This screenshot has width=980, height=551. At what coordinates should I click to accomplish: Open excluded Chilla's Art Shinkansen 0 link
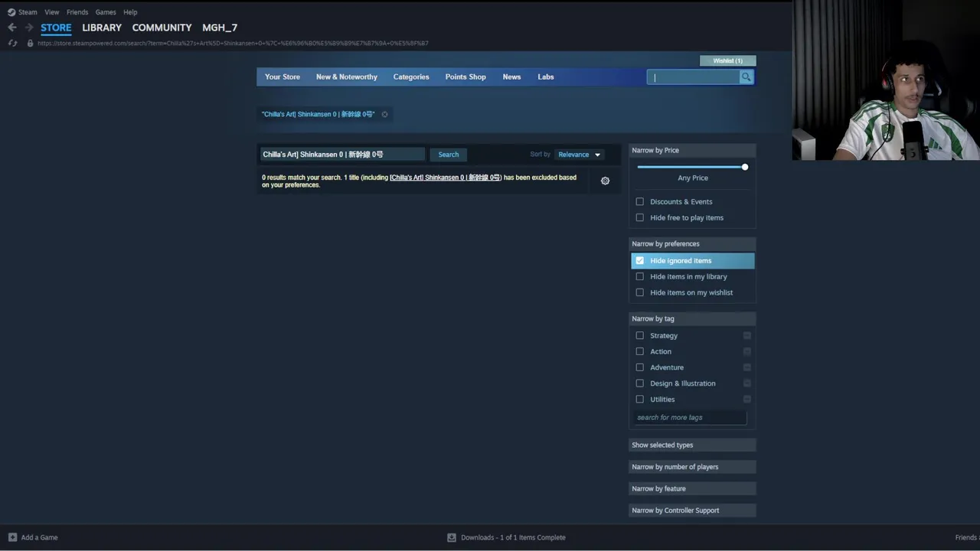point(446,178)
